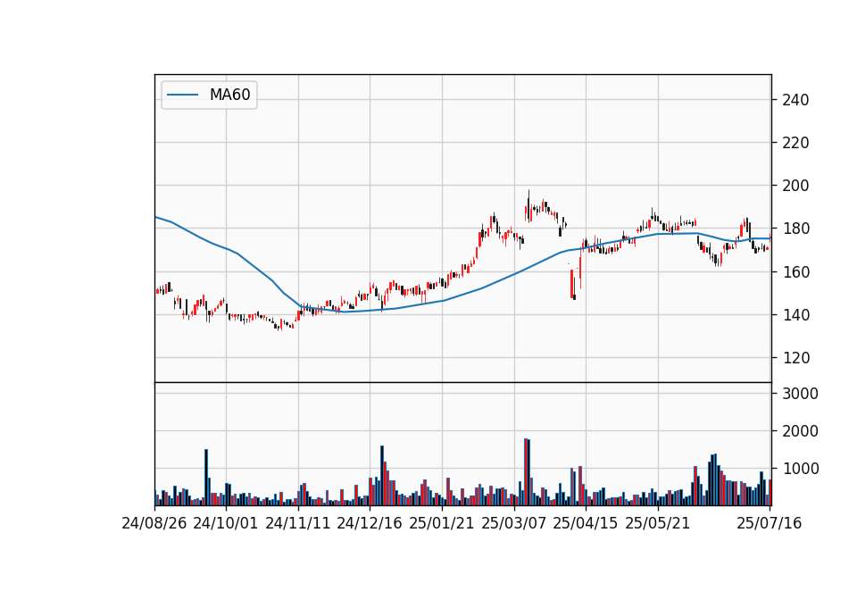857x616 pixels.
Task: Click the large red gap-down candle before 25/04/15
Action: tap(571, 283)
